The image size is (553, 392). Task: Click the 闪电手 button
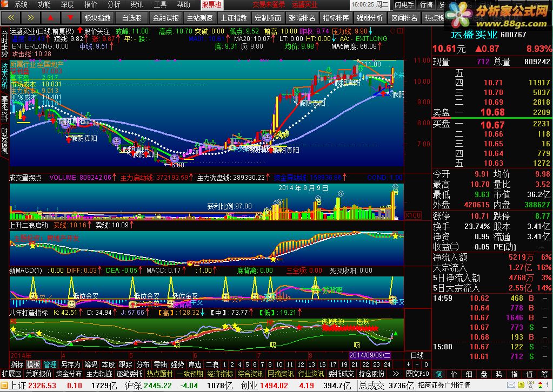click(404, 4)
